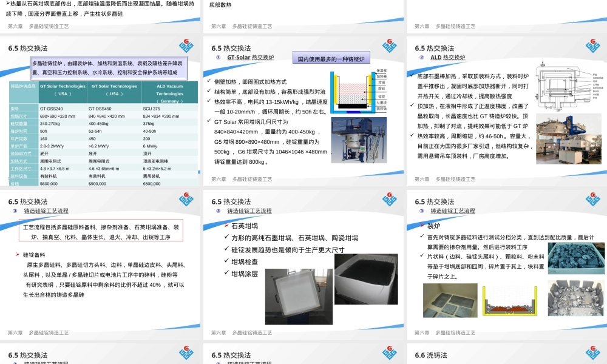Click the GT-Solar 热交换炉 underlined heading
Screen dimensions: 607x364
[x=251, y=57]
